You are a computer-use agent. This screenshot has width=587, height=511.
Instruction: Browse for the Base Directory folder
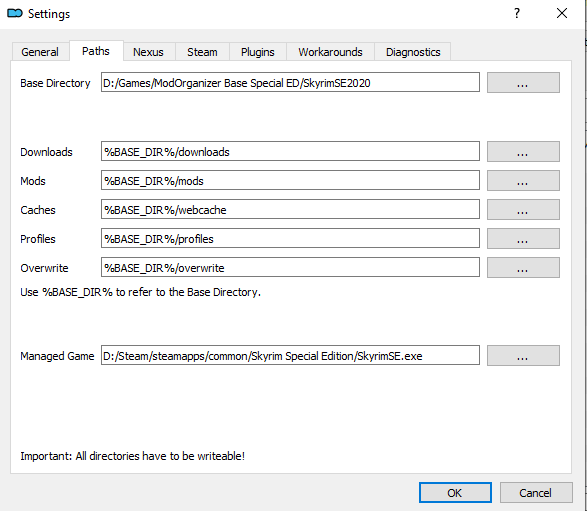click(x=523, y=82)
